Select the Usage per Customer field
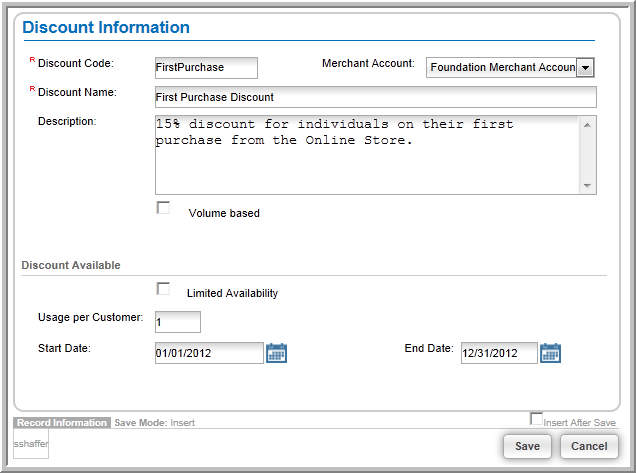 tap(178, 322)
